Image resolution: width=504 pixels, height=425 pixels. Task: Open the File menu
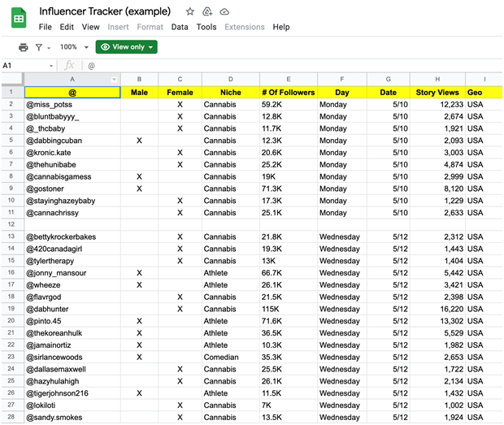point(46,27)
